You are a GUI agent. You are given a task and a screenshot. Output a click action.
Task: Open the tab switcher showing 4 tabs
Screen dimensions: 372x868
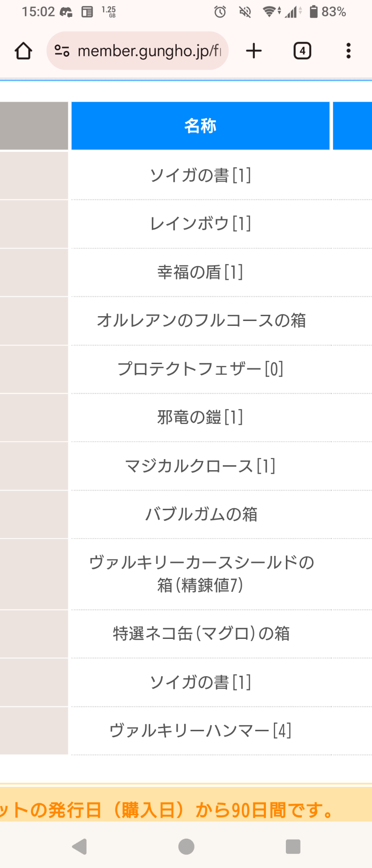[x=302, y=51]
